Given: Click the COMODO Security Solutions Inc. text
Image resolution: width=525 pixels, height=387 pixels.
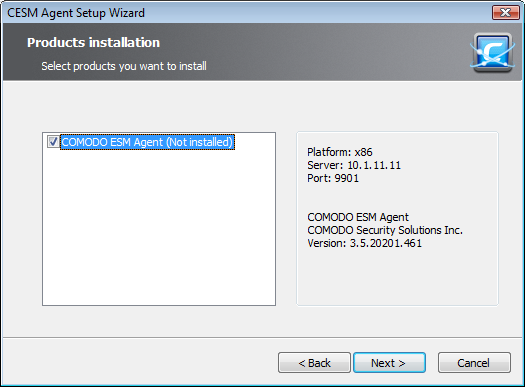Looking at the screenshot, I should click(x=385, y=230).
